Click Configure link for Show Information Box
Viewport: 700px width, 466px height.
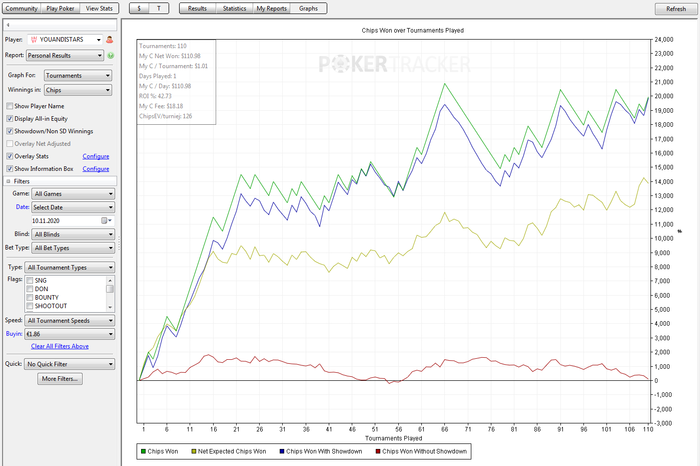pyautogui.click(x=96, y=169)
